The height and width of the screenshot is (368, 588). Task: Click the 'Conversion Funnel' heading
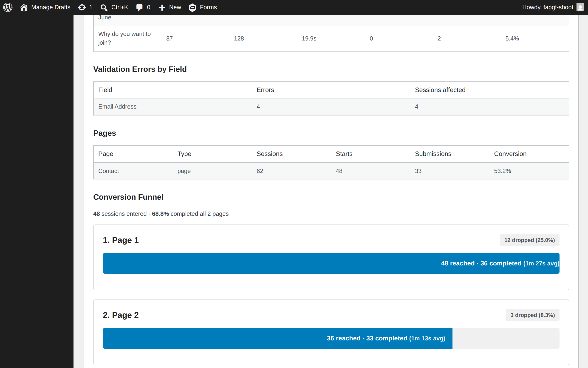pyautogui.click(x=128, y=197)
